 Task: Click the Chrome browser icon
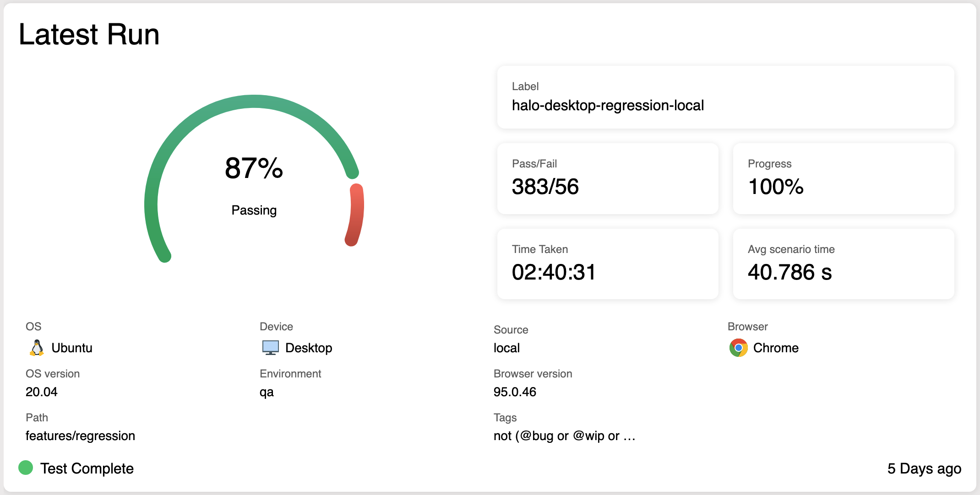pos(738,348)
